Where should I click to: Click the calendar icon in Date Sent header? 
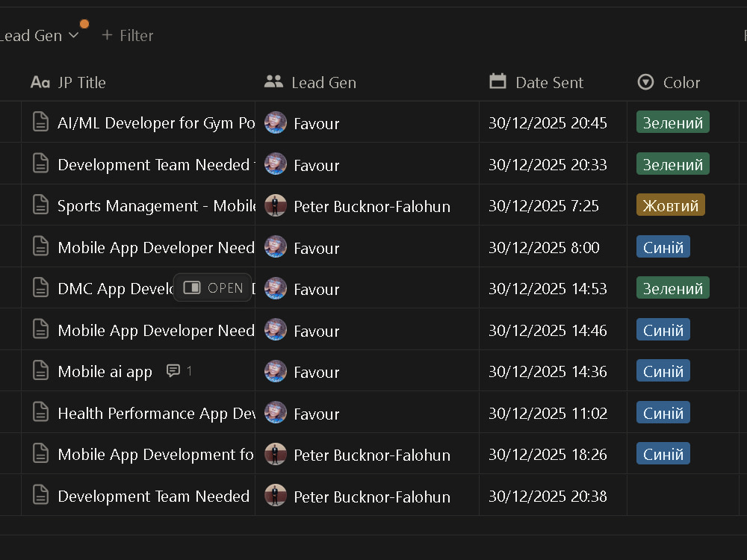(498, 81)
